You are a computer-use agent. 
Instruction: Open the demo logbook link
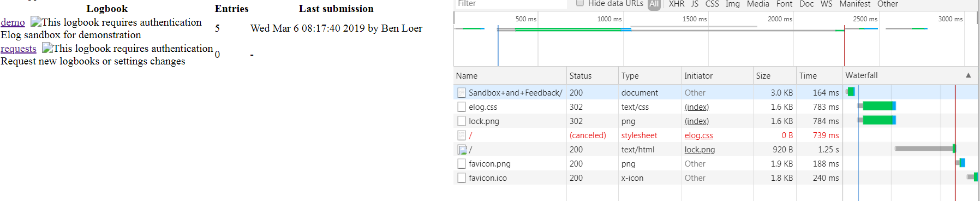13,22
